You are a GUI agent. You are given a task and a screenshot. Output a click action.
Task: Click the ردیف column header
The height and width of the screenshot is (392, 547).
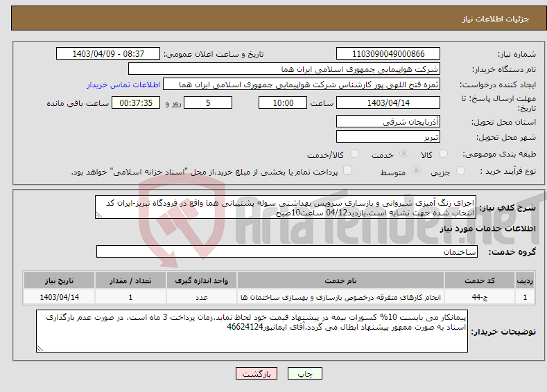(525, 280)
